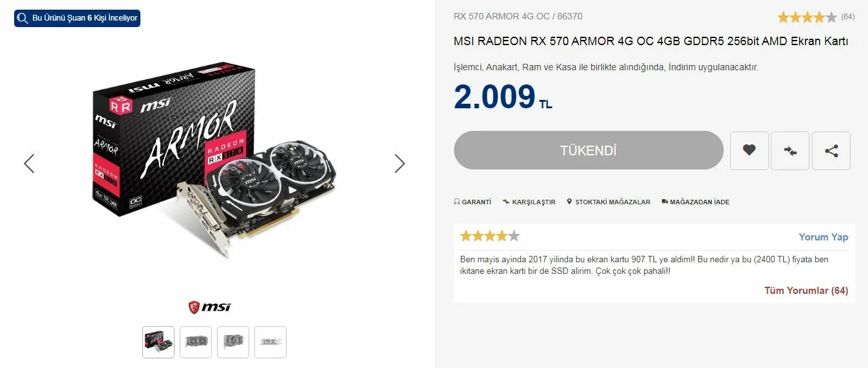View Stoktaki Mağazalar store availability
The height and width of the screenshot is (368, 868).
(x=609, y=202)
